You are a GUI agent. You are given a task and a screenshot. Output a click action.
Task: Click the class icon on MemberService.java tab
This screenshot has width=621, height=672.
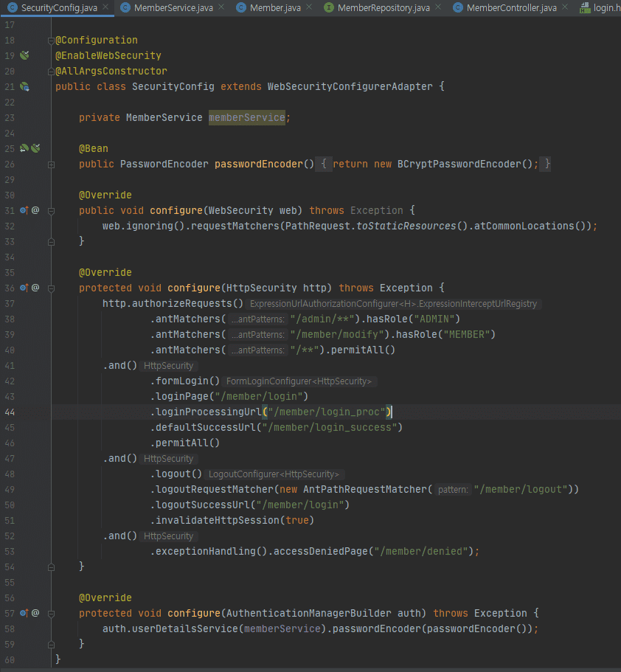pyautogui.click(x=125, y=7)
